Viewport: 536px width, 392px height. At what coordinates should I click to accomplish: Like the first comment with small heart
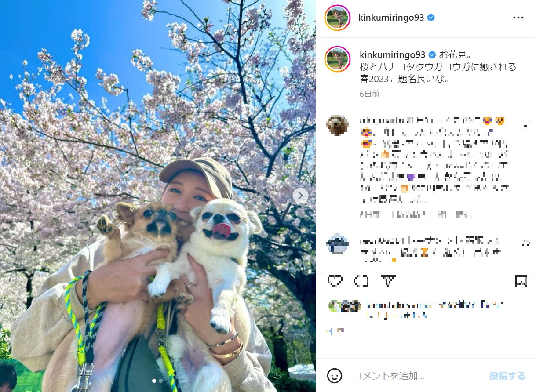click(x=525, y=126)
